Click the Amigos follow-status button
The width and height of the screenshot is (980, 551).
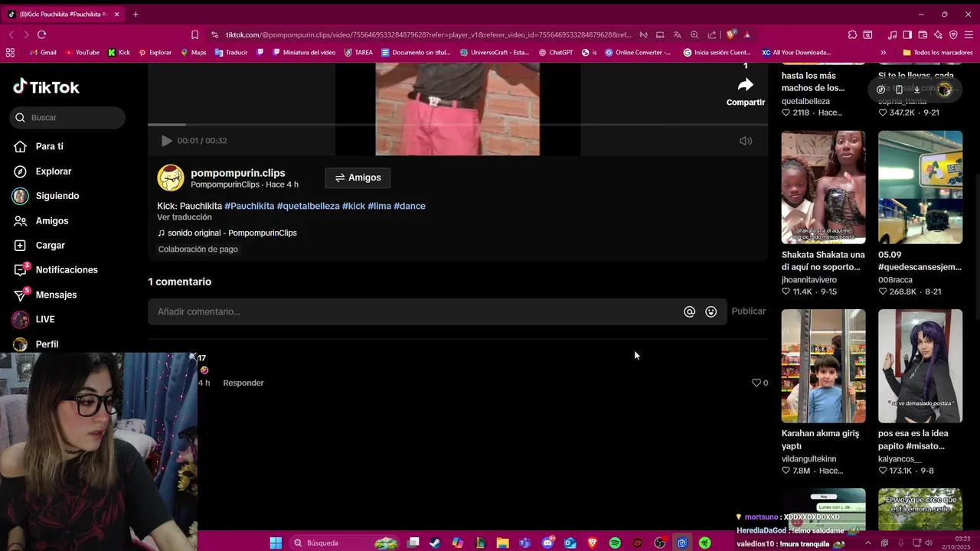(358, 178)
